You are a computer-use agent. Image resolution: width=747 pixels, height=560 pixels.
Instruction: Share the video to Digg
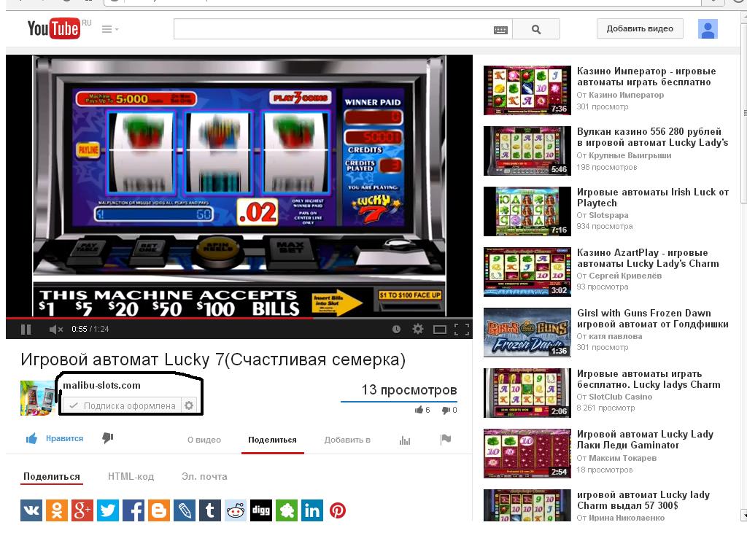[261, 510]
